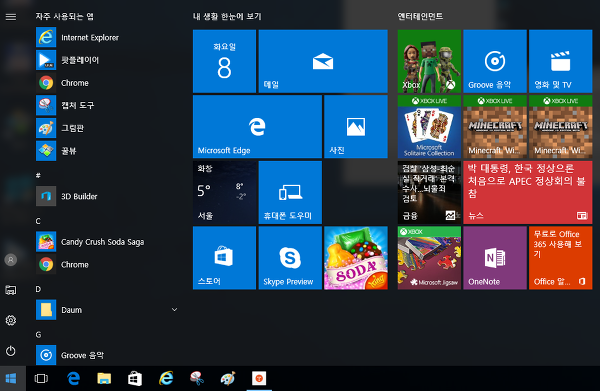Open File Explorer from the left rail
The height and width of the screenshot is (391, 600).
(x=11, y=290)
